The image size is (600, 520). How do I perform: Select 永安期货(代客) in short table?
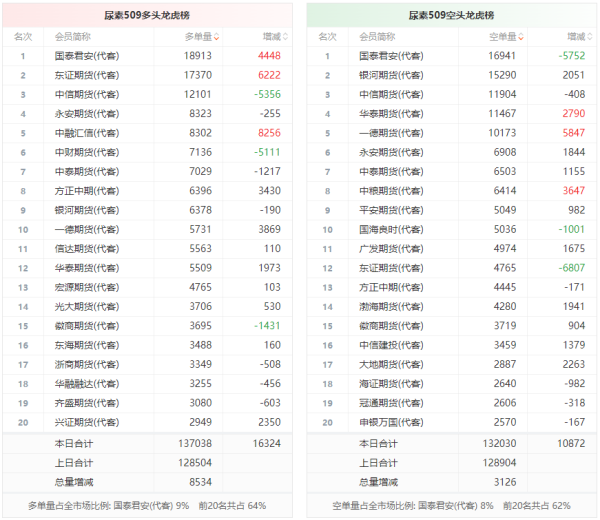[x=391, y=152]
